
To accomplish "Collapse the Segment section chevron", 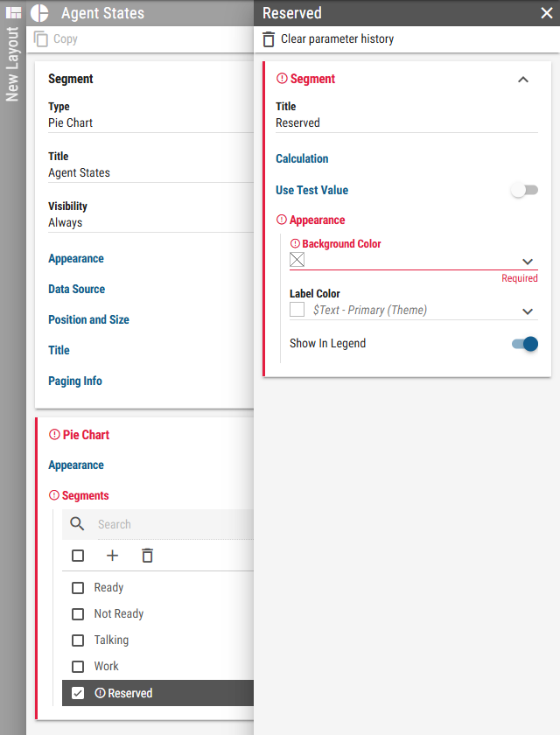I will [x=523, y=80].
